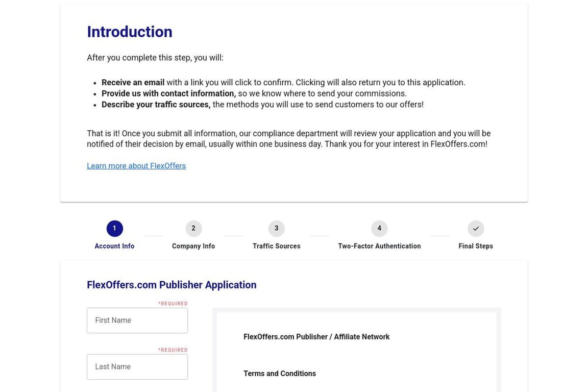Screen dimensions: 588x392
Task: Click the step 2 circle indicator
Action: [x=193, y=228]
